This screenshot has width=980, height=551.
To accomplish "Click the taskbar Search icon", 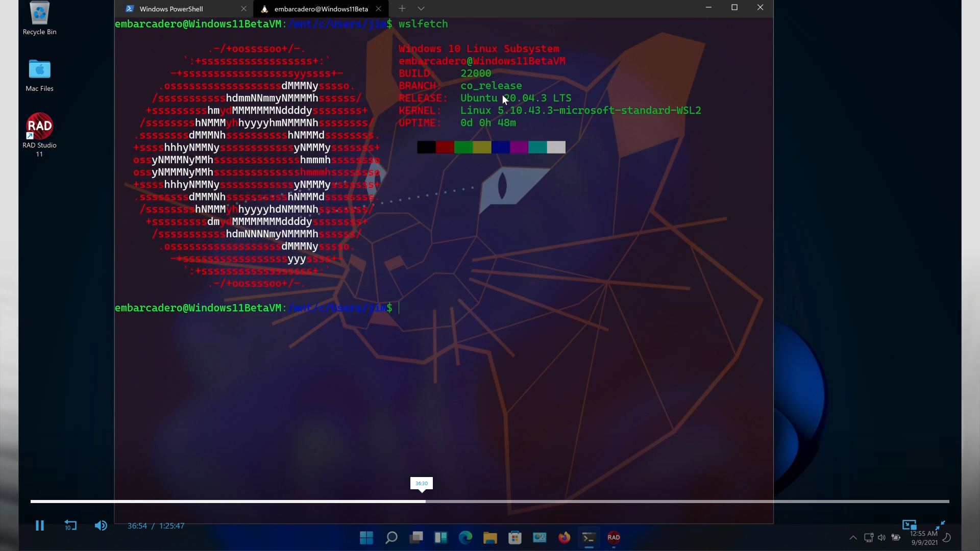I will (391, 537).
